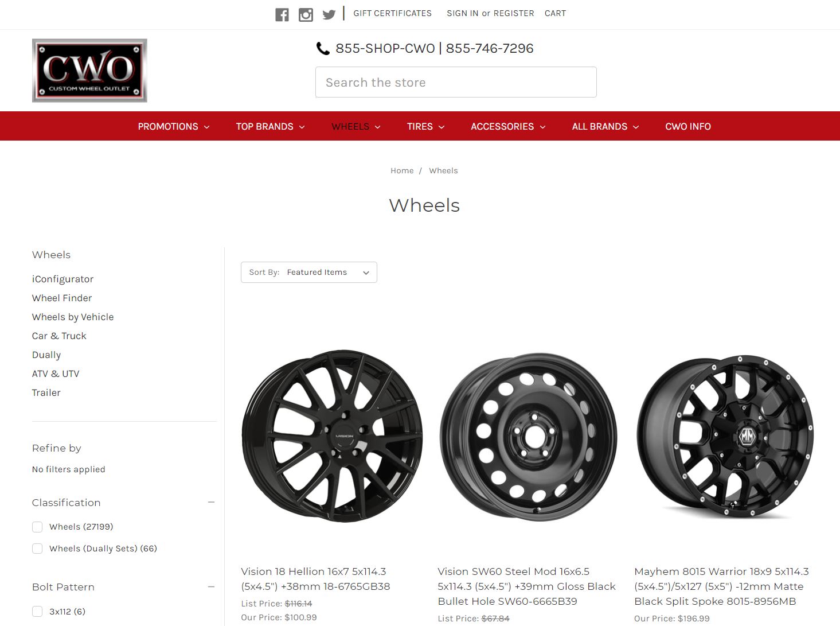
Task: Open the Top Brands menu
Action: (x=271, y=126)
